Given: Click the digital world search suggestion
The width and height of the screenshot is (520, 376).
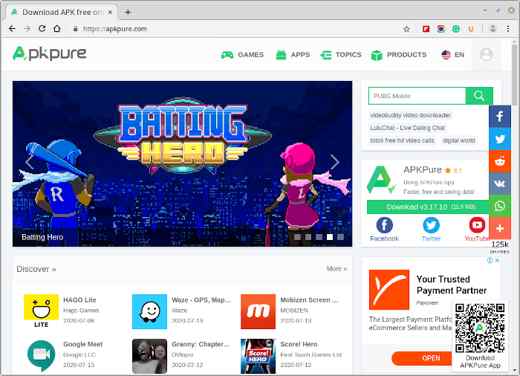Looking at the screenshot, I should click(459, 141).
